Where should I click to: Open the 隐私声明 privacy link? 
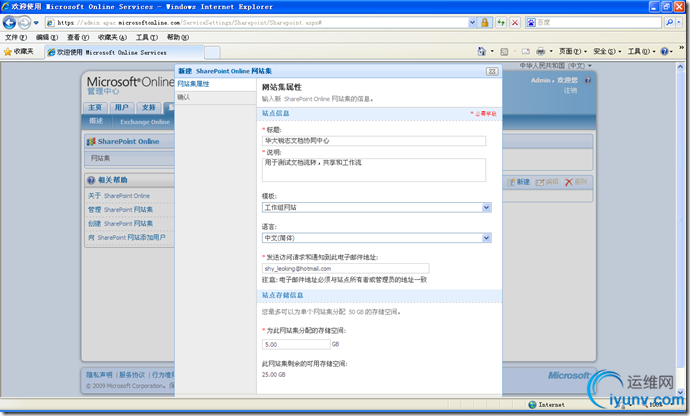(99, 375)
